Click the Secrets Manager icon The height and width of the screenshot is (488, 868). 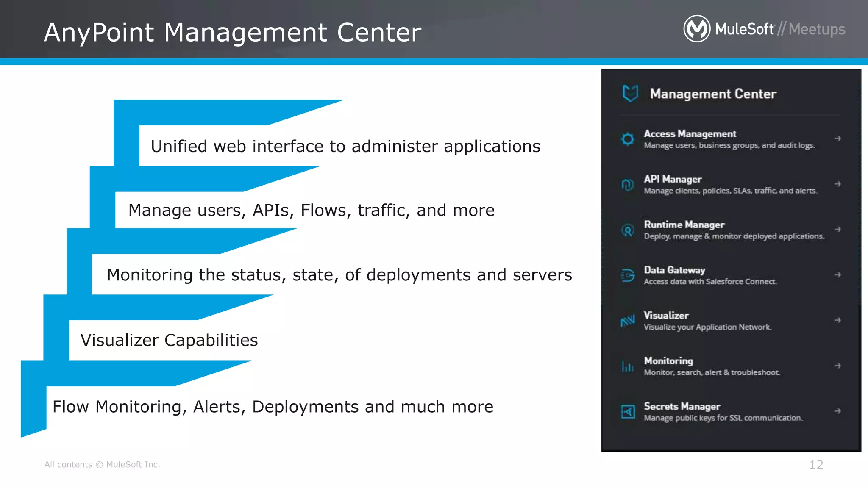[x=628, y=411]
